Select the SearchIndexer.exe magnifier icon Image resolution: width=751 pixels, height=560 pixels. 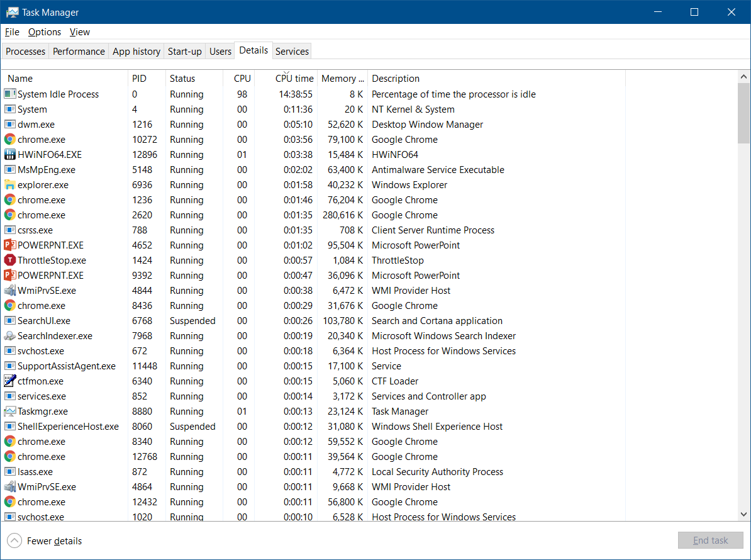click(9, 336)
